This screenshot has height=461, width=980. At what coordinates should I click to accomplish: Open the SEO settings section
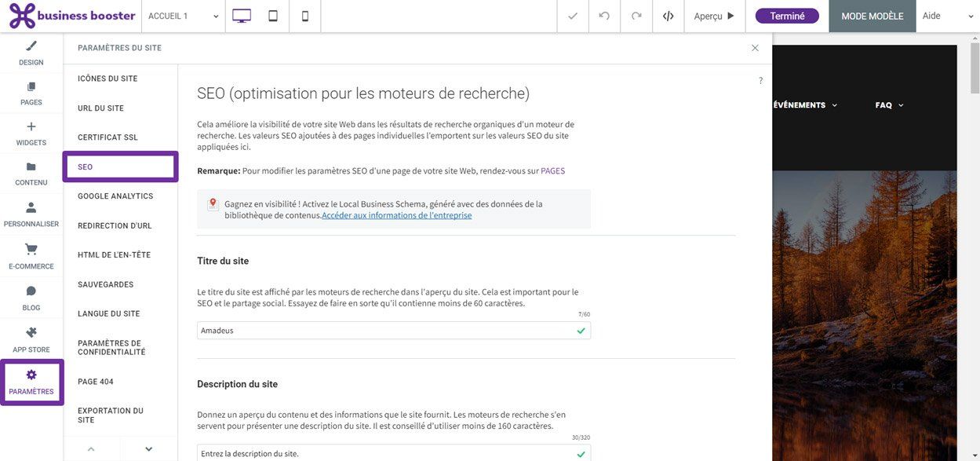[121, 166]
